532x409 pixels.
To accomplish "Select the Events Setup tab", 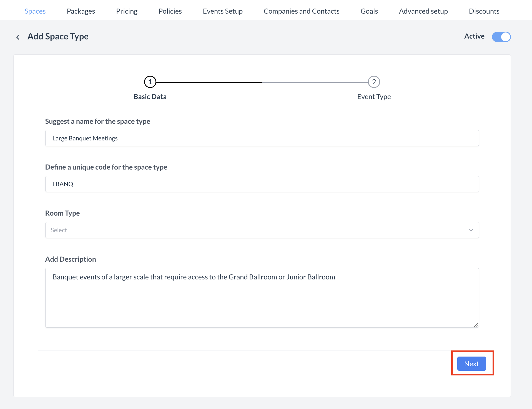I will pyautogui.click(x=223, y=11).
